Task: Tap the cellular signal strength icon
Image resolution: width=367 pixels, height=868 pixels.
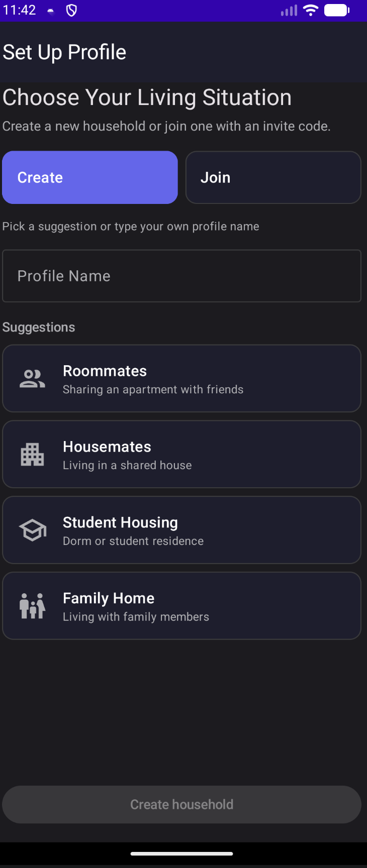Action: coord(289,10)
